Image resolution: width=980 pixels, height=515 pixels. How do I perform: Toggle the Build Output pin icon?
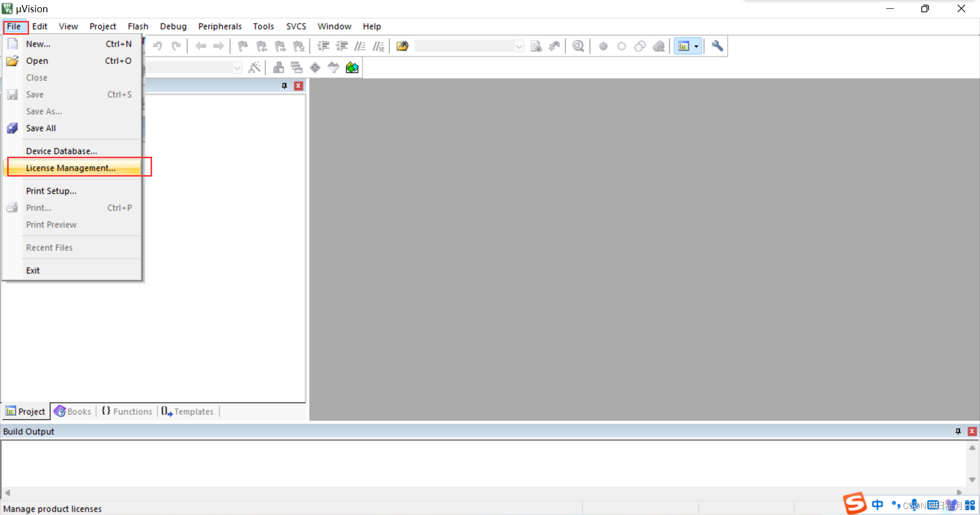click(x=958, y=432)
